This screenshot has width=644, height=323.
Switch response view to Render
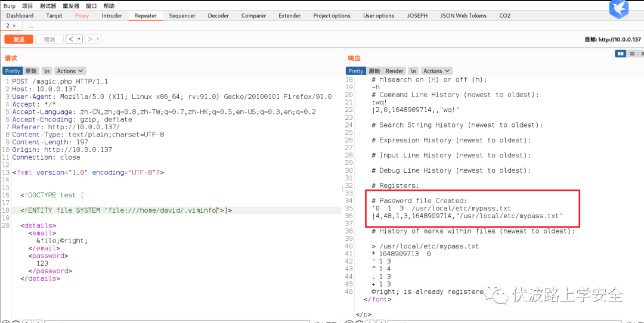click(x=394, y=71)
